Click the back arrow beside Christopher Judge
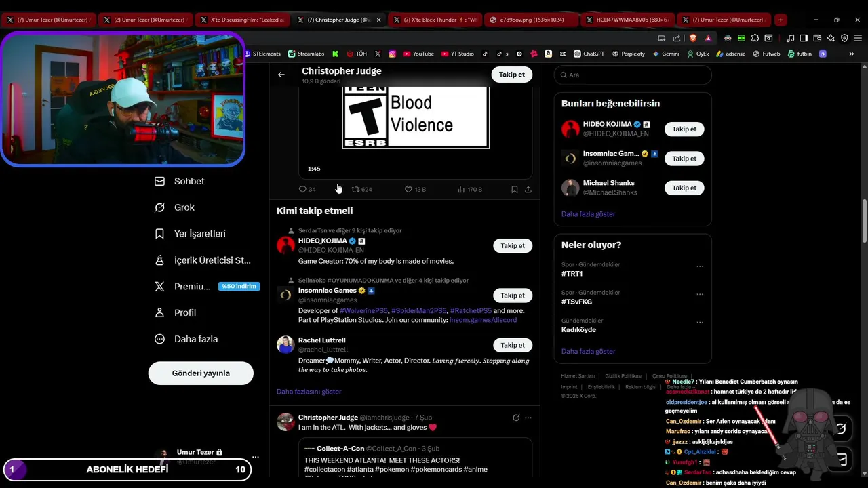 pyautogui.click(x=281, y=75)
